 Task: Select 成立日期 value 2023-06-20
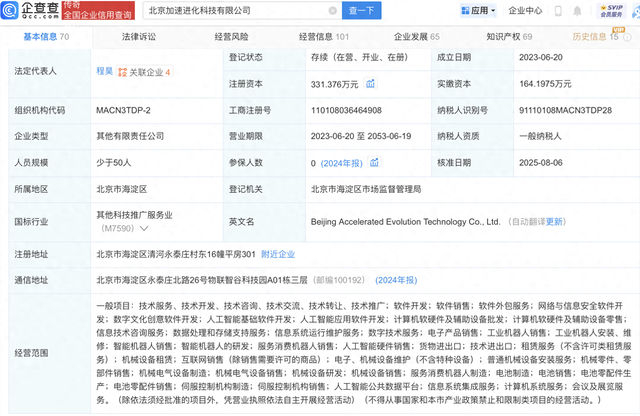coord(541,58)
